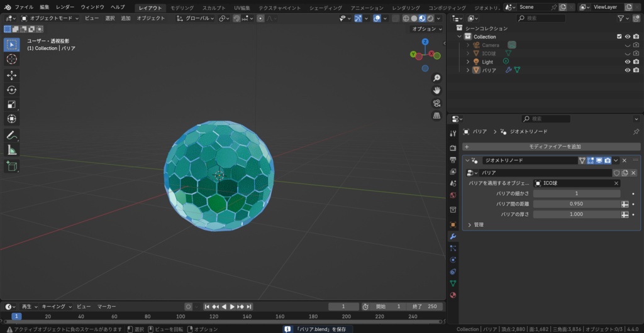Toggle viewport visibility of Collection
Screen dimensions: 644x333
tap(628, 36)
